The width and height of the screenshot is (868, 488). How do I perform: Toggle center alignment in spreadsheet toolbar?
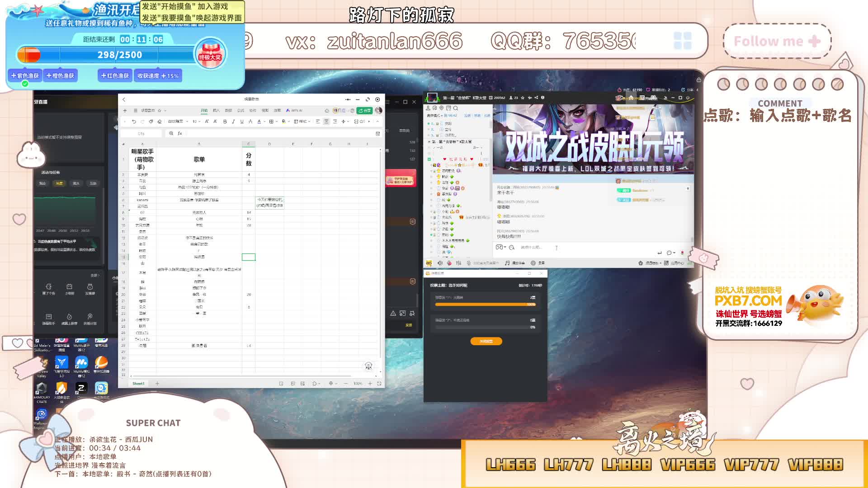point(326,122)
